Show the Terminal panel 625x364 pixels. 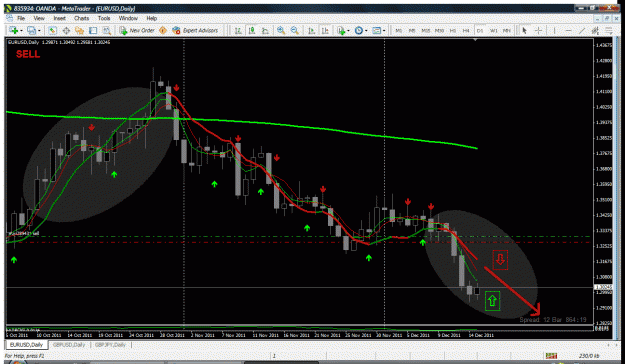pos(93,30)
